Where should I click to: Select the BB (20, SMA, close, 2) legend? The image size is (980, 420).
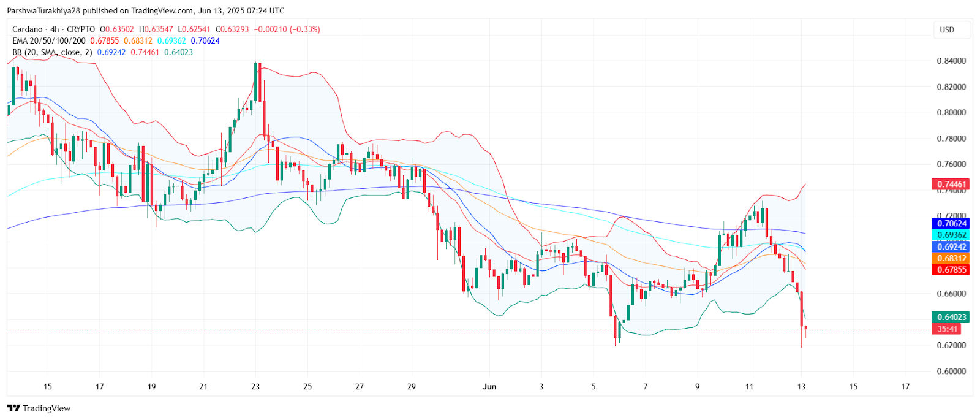point(52,52)
